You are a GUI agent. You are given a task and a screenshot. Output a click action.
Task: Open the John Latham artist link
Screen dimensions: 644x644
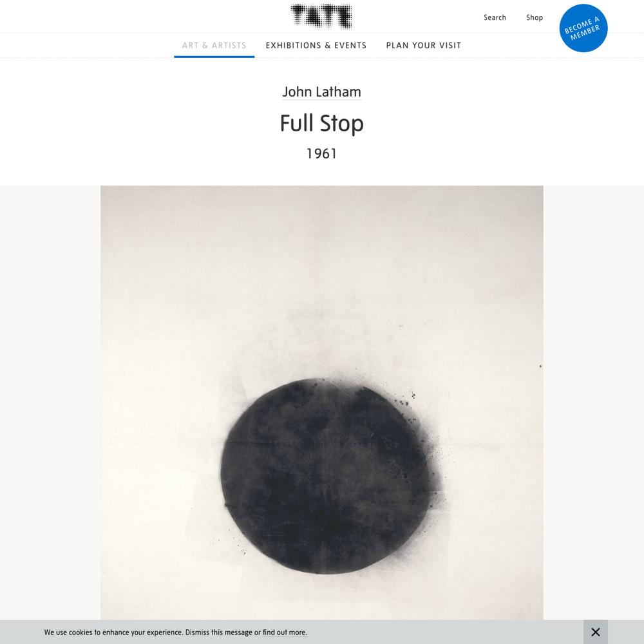click(x=321, y=92)
